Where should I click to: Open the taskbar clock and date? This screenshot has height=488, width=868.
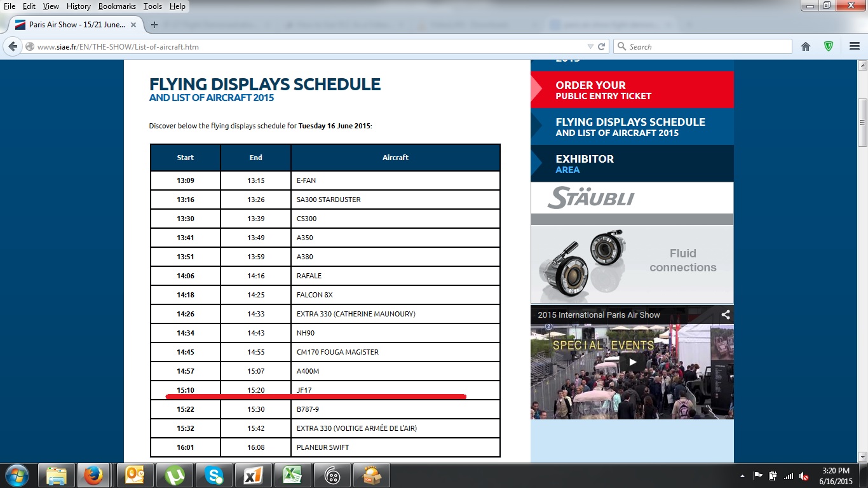[835, 476]
